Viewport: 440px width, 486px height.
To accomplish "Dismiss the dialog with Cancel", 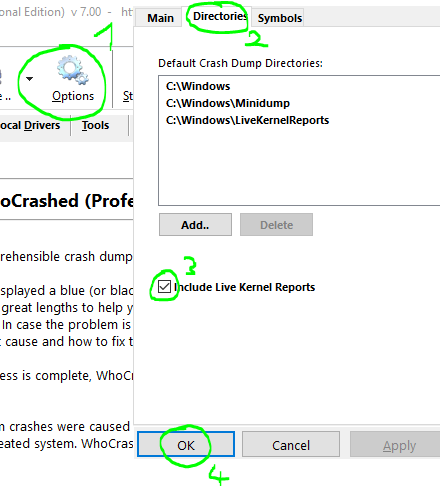I will click(x=291, y=444).
